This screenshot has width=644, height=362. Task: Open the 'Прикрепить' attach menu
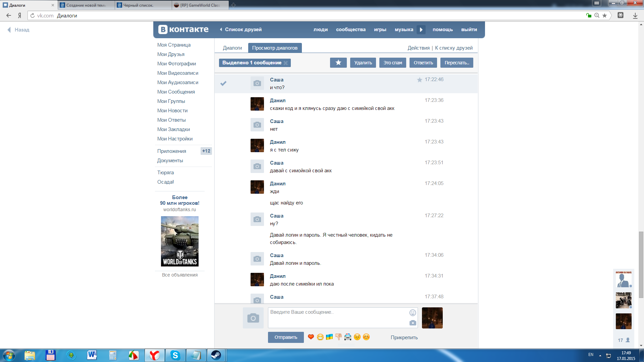(404, 338)
